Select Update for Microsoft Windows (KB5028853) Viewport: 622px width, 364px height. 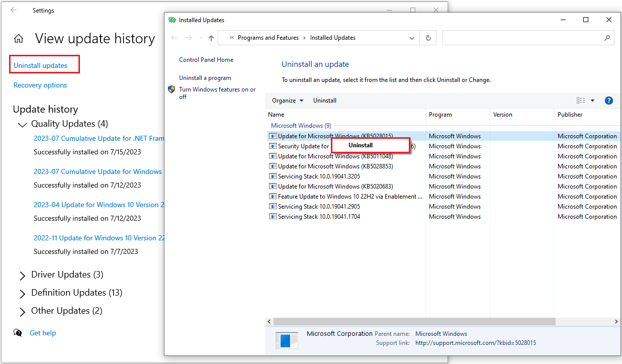(x=442, y=166)
